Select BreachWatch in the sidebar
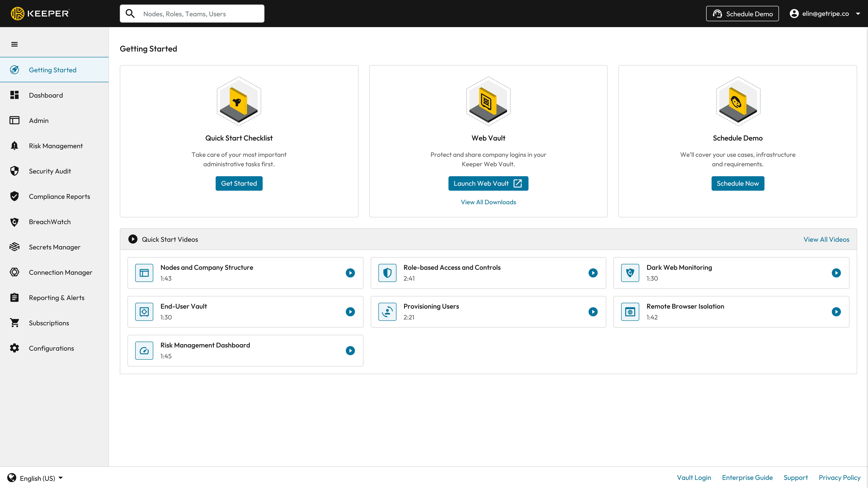This screenshot has height=488, width=868. 54,222
